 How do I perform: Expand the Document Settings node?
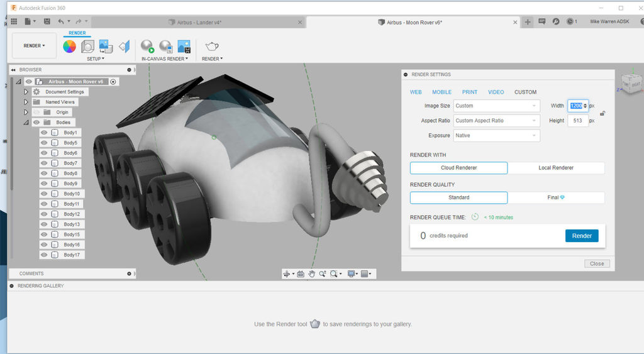click(26, 92)
